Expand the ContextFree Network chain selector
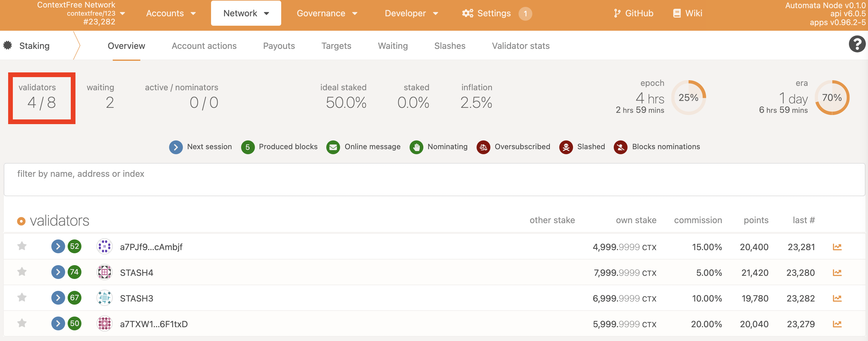The height and width of the screenshot is (341, 868). (x=81, y=13)
